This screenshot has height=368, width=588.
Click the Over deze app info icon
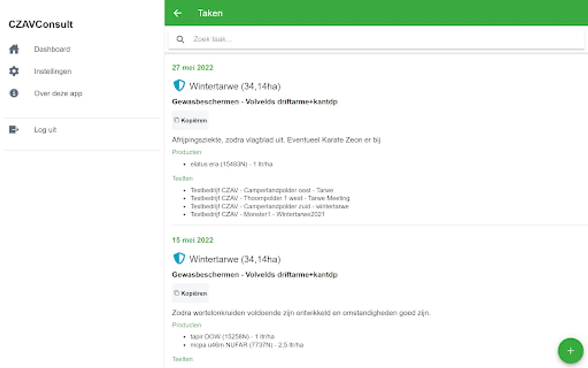pos(14,93)
